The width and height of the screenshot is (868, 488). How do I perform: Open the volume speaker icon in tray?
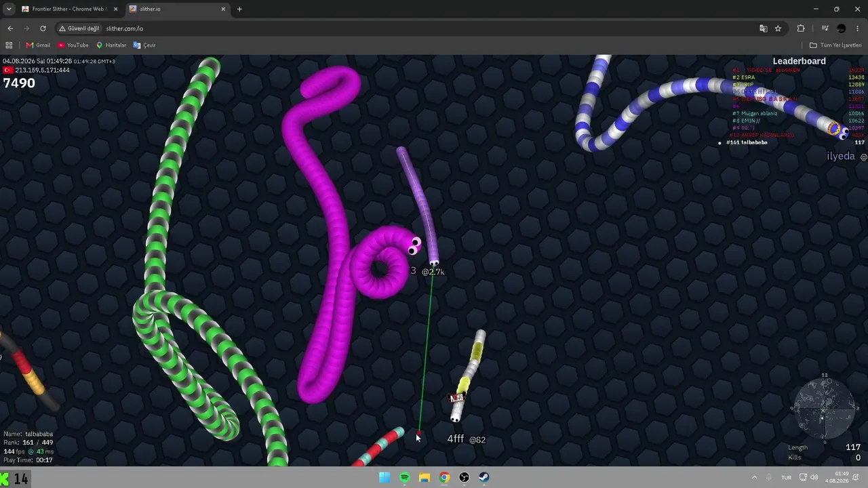(x=814, y=477)
